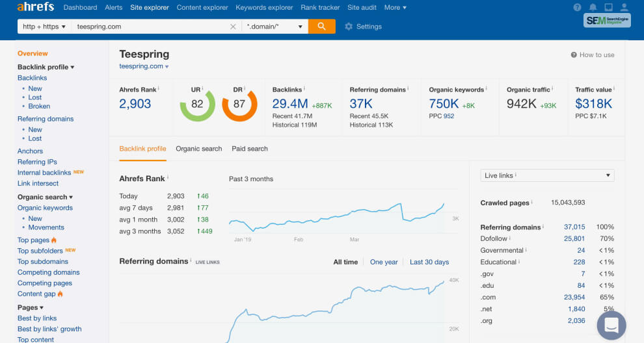Image resolution: width=644 pixels, height=343 pixels.
Task: Click the 750K organic keywords value
Action: pyautogui.click(x=444, y=104)
